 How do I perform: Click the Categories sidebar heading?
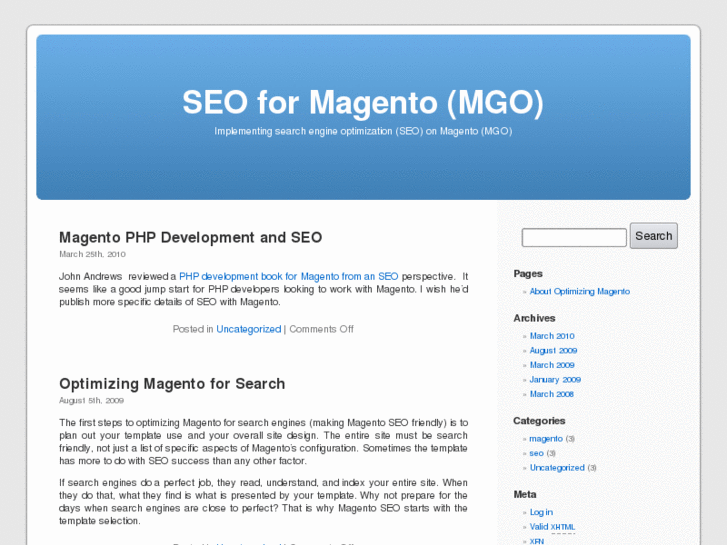point(539,421)
